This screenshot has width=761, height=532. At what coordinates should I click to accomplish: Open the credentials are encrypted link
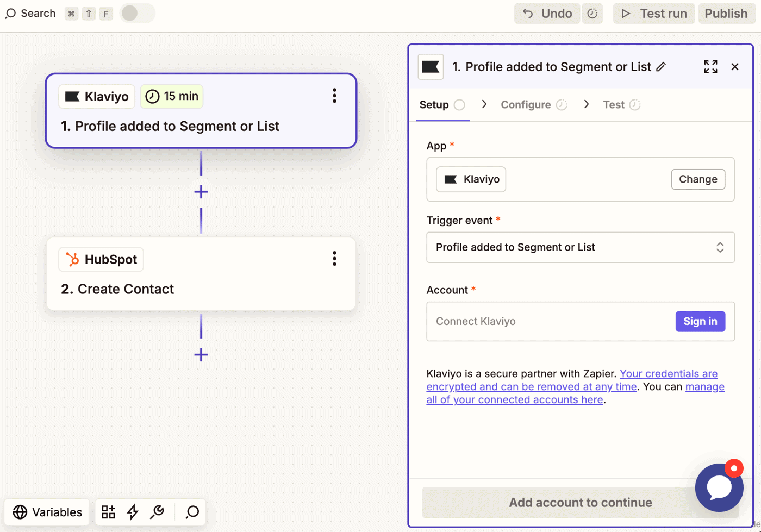point(572,380)
